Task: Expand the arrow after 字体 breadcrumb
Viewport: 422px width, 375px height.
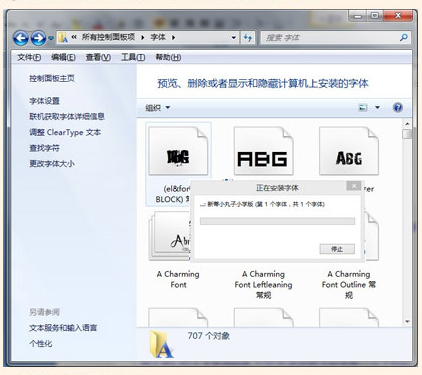Action: pyautogui.click(x=174, y=37)
